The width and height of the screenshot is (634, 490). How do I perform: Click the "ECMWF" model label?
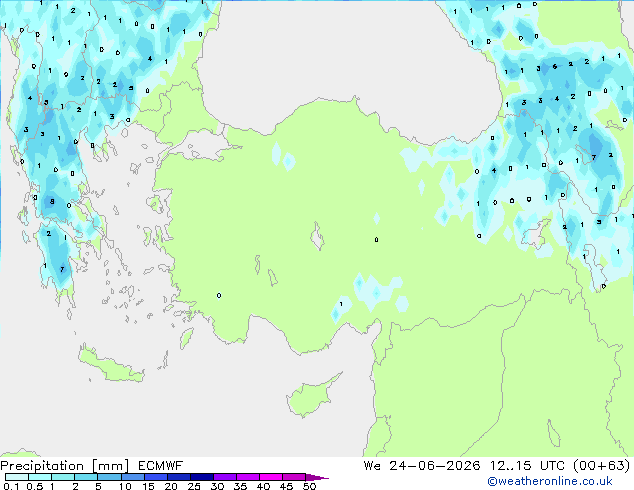click(x=161, y=466)
